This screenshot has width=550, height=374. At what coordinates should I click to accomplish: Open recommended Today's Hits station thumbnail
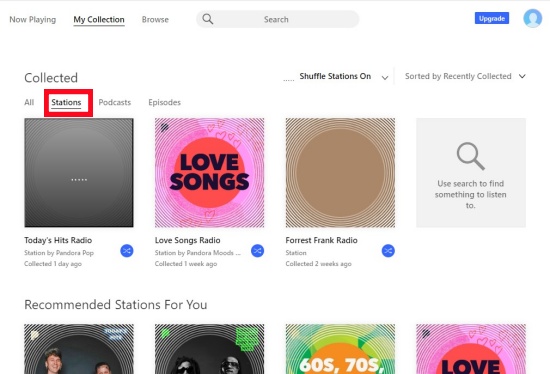tap(79, 349)
